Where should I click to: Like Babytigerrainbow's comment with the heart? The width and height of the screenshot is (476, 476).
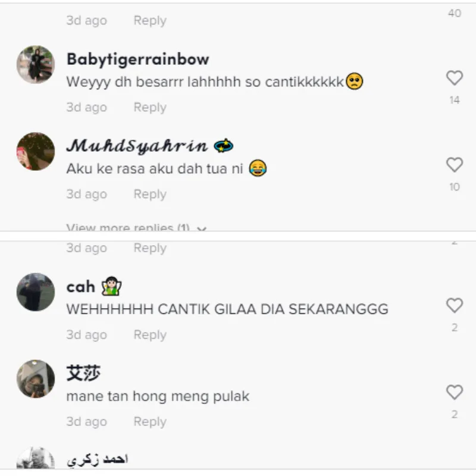455,78
